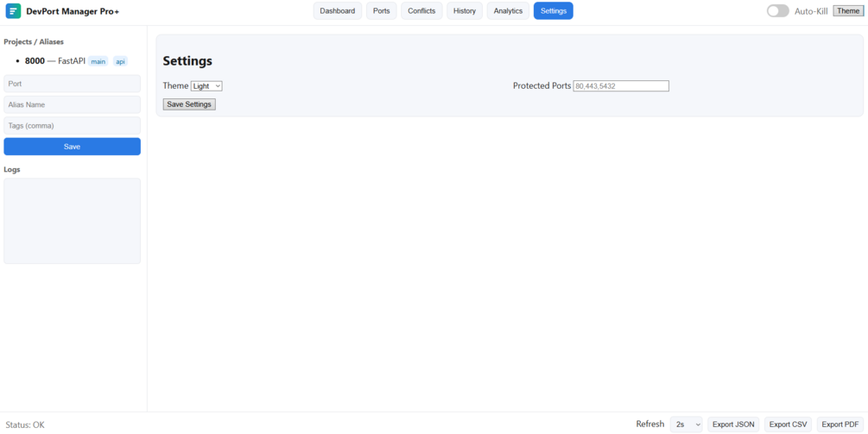The height and width of the screenshot is (434, 868).
Task: Click inside the Logs box
Action: (72, 221)
